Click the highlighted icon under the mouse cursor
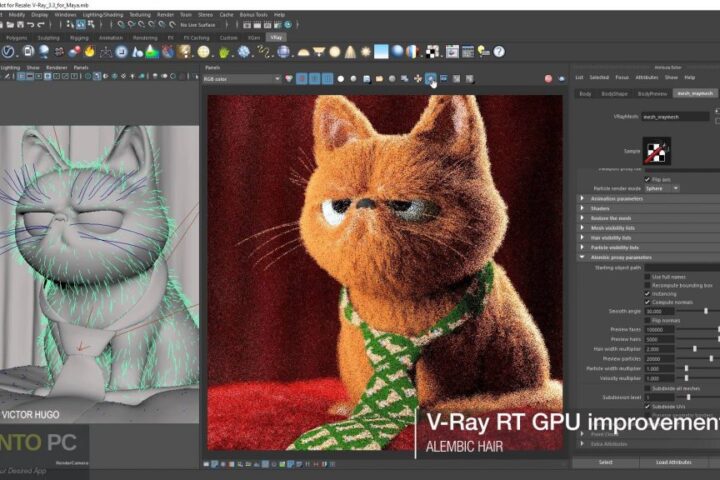Image resolution: width=720 pixels, height=480 pixels. tap(430, 79)
